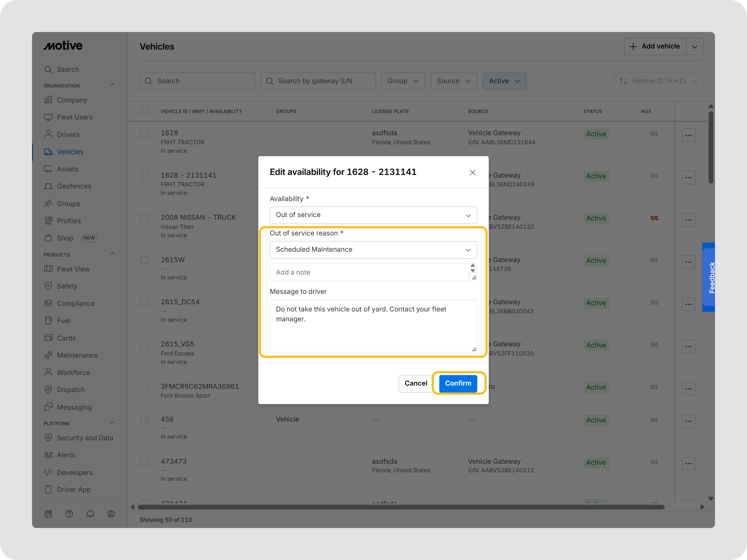Check the box for vehicle 1628
Screen dimensions: 747x560
[144, 134]
